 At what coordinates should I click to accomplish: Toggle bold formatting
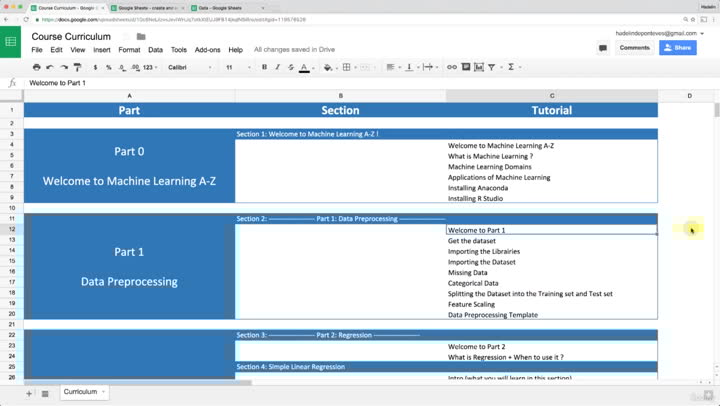point(264,67)
